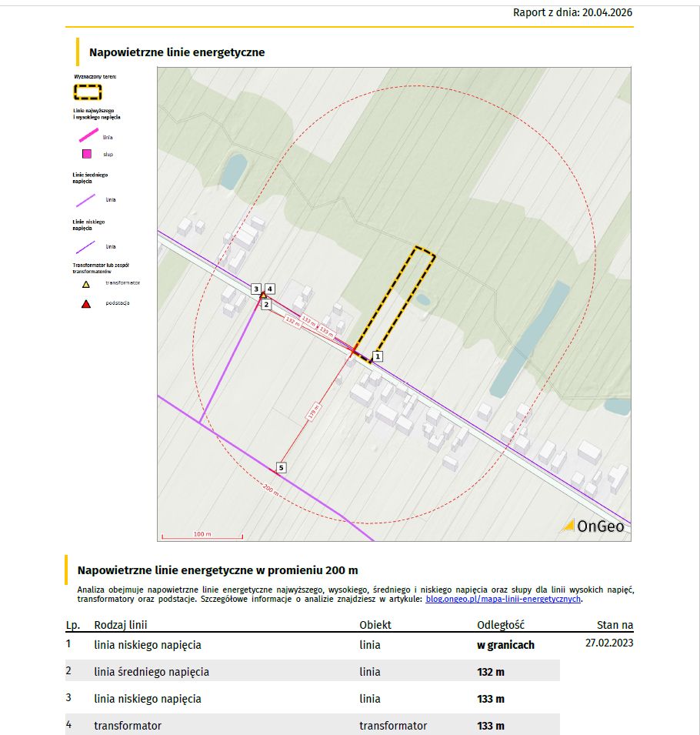
Task: Click 'linia' in the 'Obiekt' column of row 3
Action: [x=370, y=699]
